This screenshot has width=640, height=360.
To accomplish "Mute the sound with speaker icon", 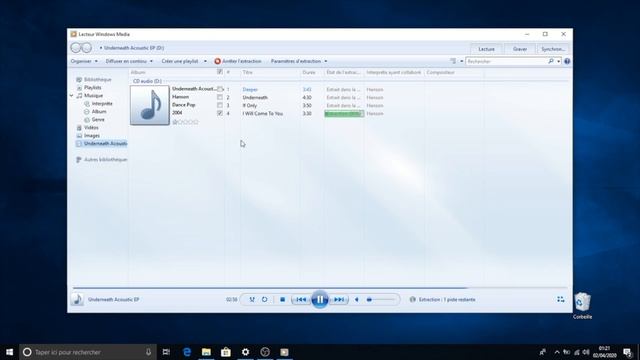I will pyautogui.click(x=357, y=300).
